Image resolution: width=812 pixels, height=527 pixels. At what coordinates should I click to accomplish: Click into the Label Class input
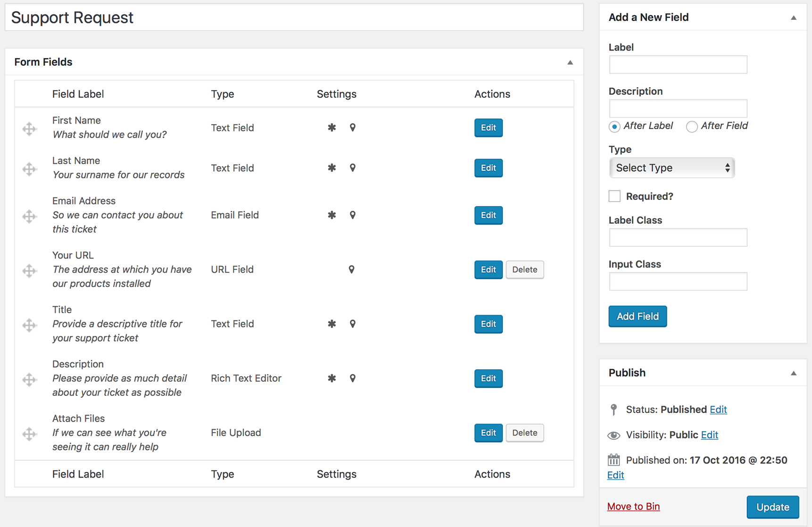coord(678,237)
